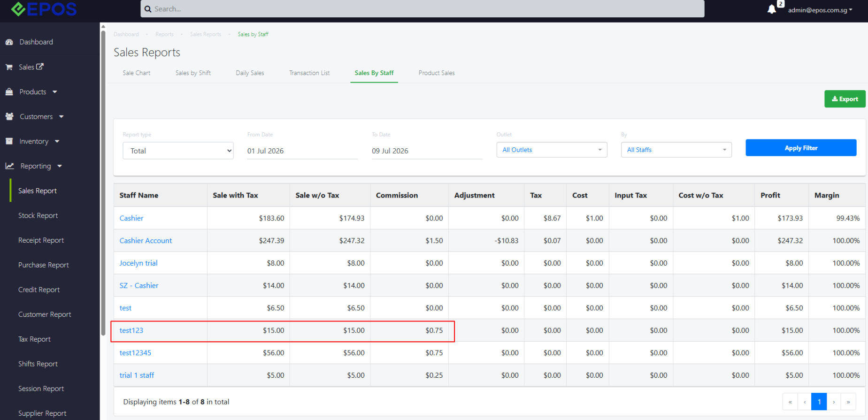Open the SZ - Cashier staff link
This screenshot has height=420, width=868.
click(x=139, y=285)
